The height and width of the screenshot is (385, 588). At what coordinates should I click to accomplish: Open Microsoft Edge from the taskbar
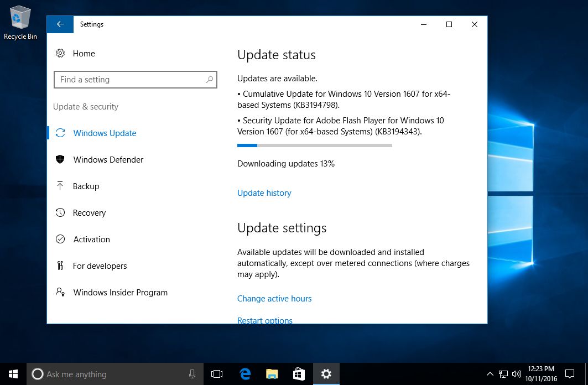(245, 374)
